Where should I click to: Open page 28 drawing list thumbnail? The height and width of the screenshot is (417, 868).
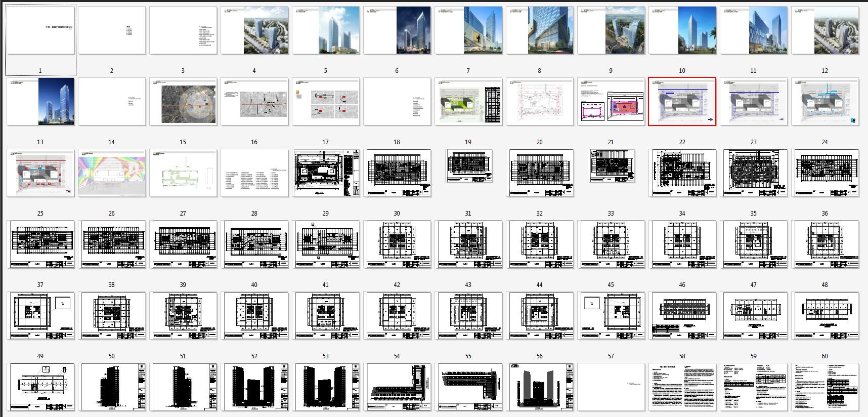(254, 173)
